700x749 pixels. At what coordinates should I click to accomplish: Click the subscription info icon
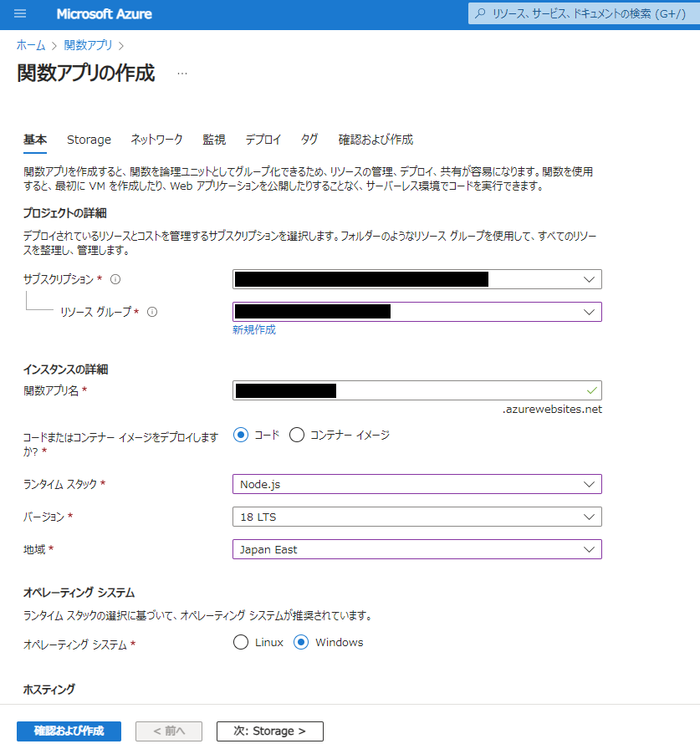tap(115, 279)
